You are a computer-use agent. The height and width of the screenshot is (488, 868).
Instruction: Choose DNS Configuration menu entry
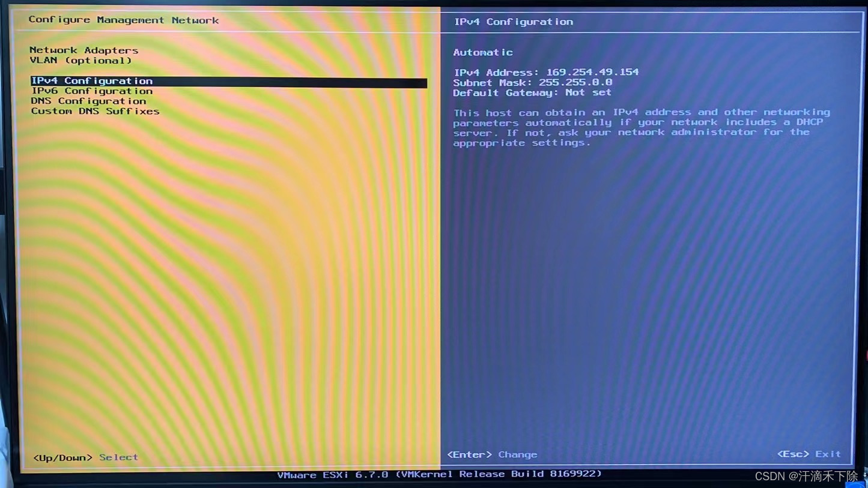[x=88, y=101]
